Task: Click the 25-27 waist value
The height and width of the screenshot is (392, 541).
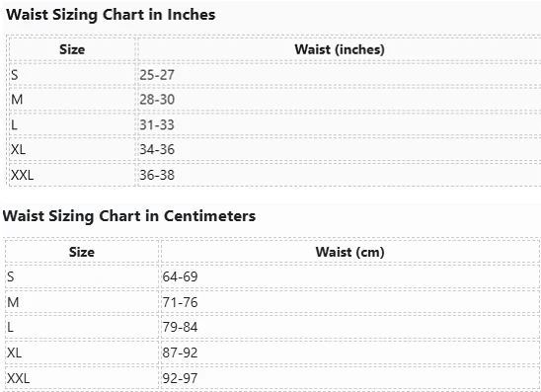Action: (x=157, y=75)
